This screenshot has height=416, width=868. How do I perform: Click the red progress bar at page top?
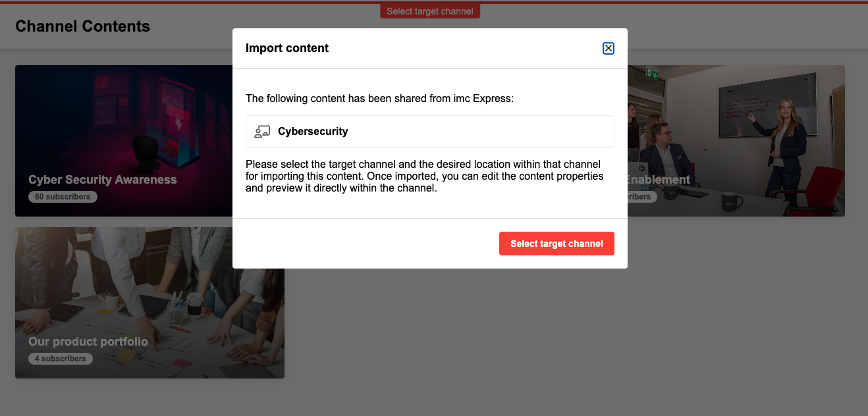434,2
